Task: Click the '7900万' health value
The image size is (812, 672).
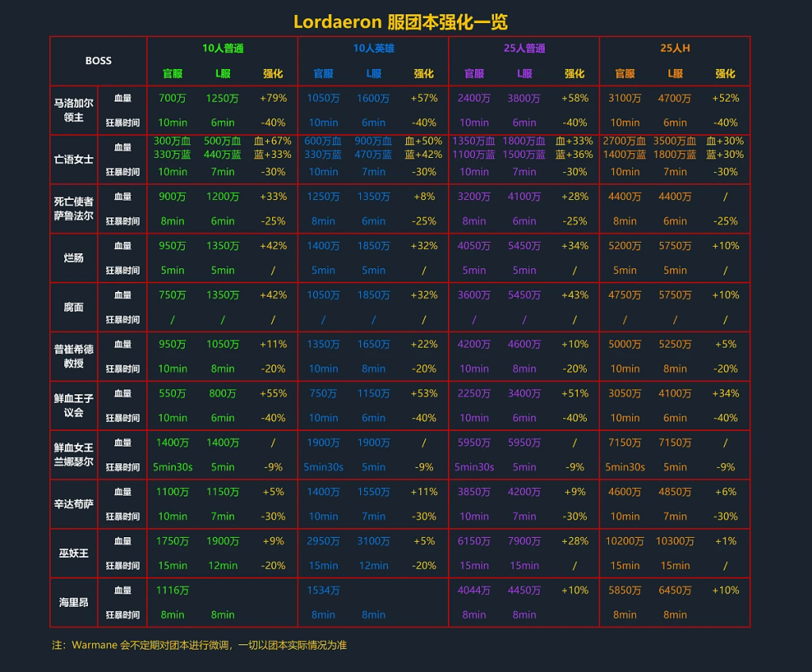Action: click(524, 541)
